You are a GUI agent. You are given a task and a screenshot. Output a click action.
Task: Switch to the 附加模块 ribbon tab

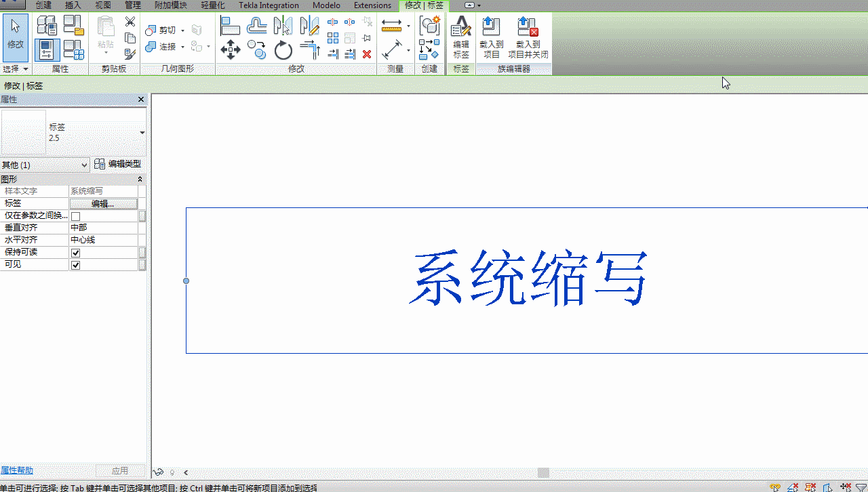[171, 5]
